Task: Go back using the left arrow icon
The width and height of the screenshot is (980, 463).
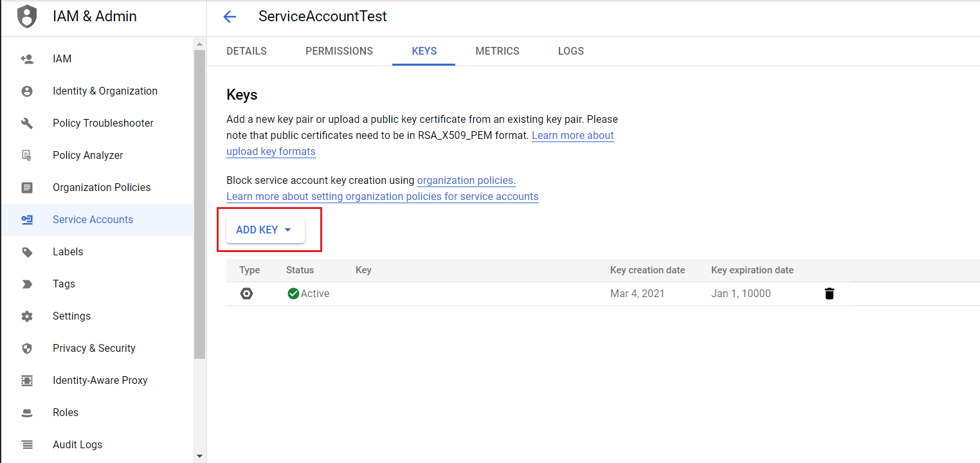Action: tap(230, 17)
